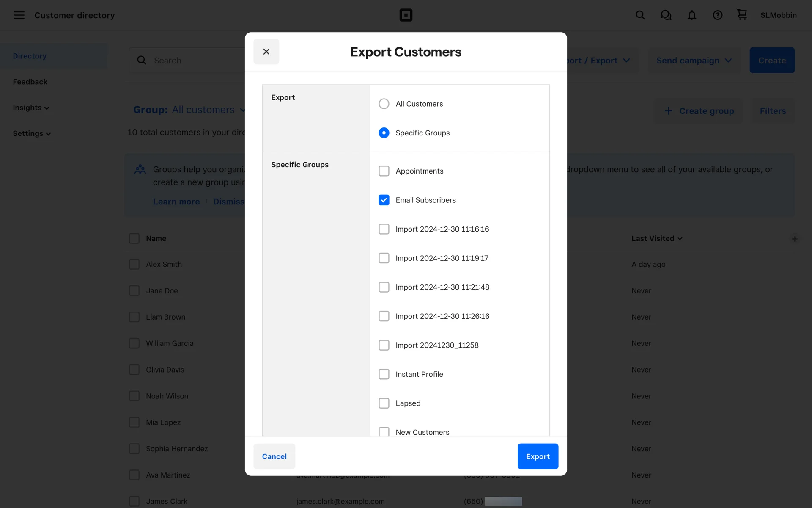The height and width of the screenshot is (508, 812).
Task: Expand the Insights sidebar section
Action: pyautogui.click(x=31, y=108)
